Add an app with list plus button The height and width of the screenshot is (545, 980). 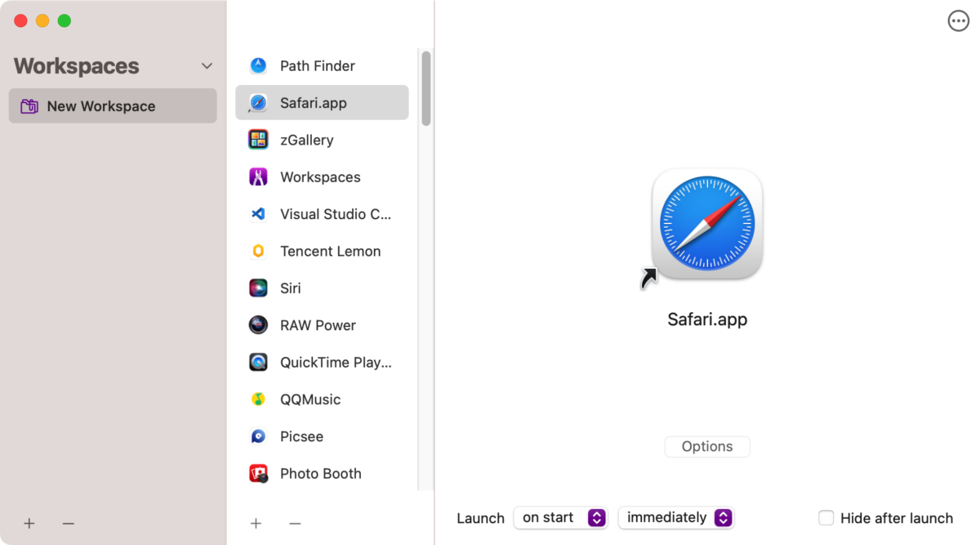256,523
